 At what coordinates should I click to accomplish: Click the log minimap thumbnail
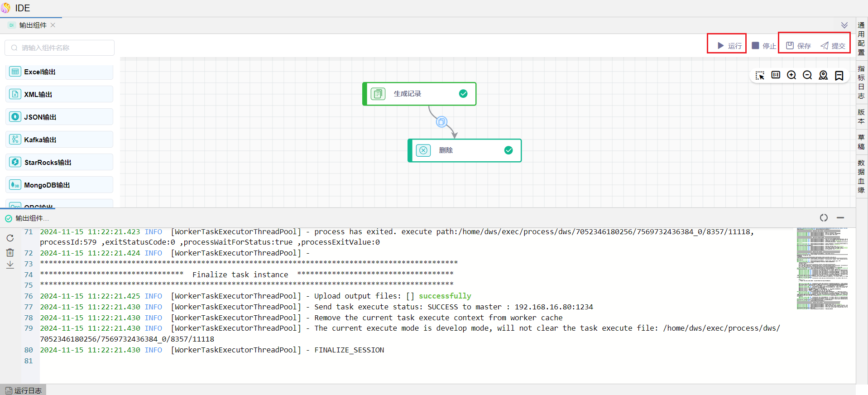click(822, 269)
